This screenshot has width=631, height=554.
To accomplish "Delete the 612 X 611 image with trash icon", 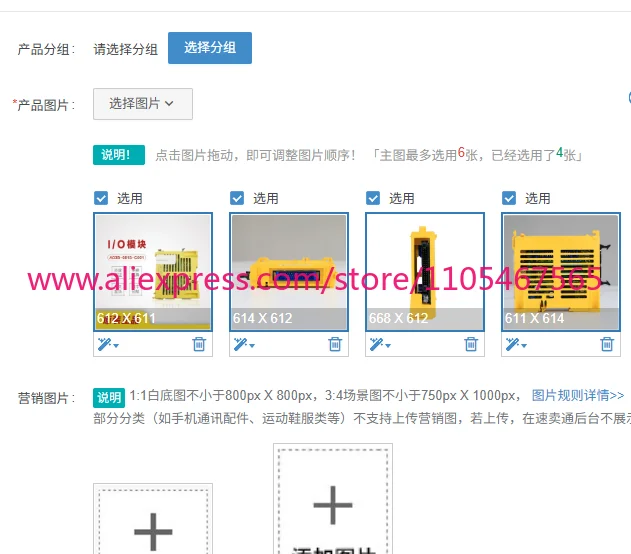I will pyautogui.click(x=199, y=344).
